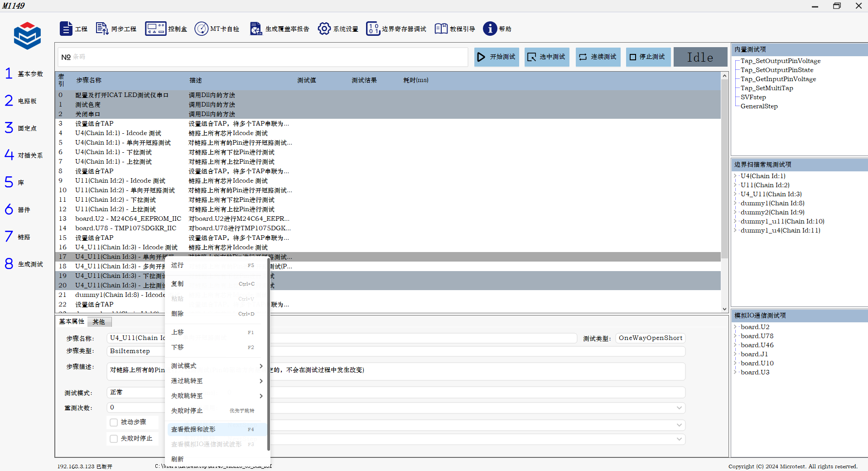Choose 删除 in context menu
The image size is (868, 471).
[x=217, y=314]
